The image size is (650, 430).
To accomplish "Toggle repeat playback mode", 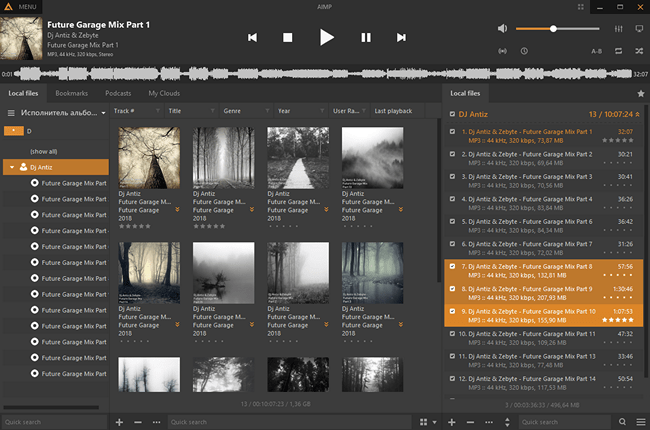I will 617,49.
